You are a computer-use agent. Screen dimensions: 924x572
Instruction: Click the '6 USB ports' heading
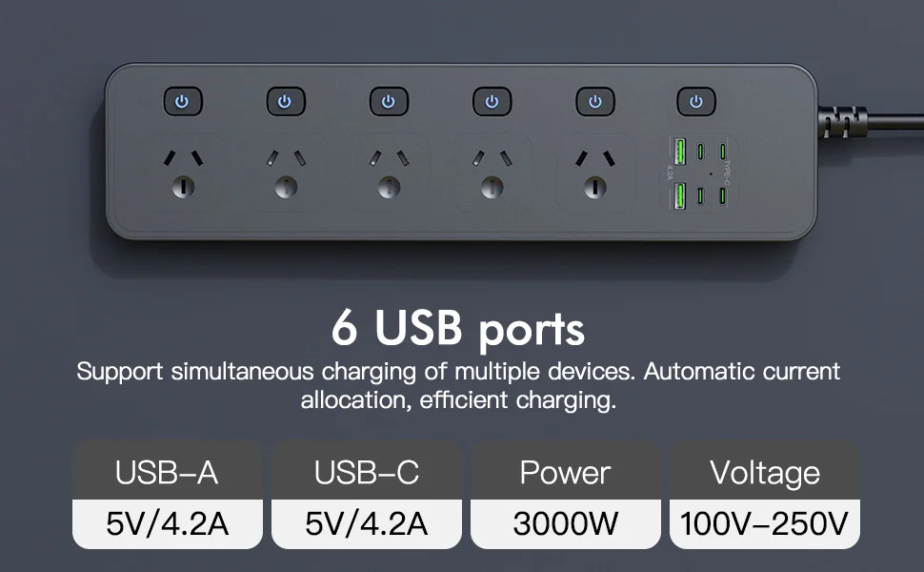pyautogui.click(x=458, y=329)
